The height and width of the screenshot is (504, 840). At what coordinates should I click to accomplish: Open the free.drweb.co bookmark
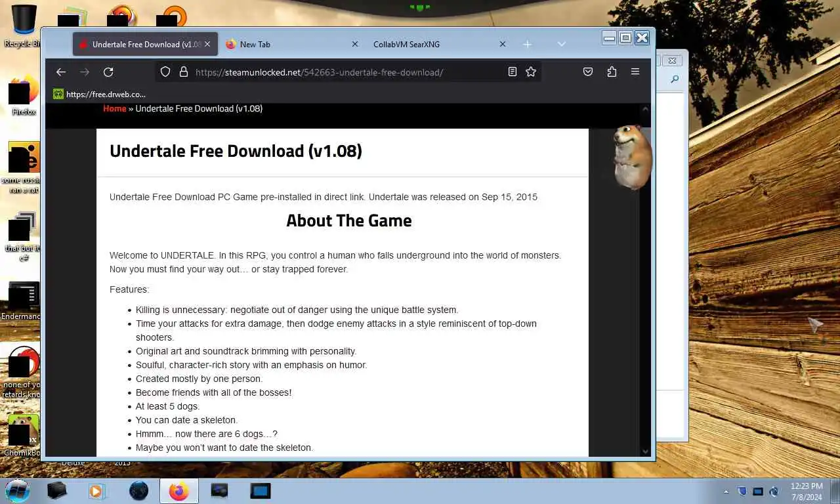(100, 94)
